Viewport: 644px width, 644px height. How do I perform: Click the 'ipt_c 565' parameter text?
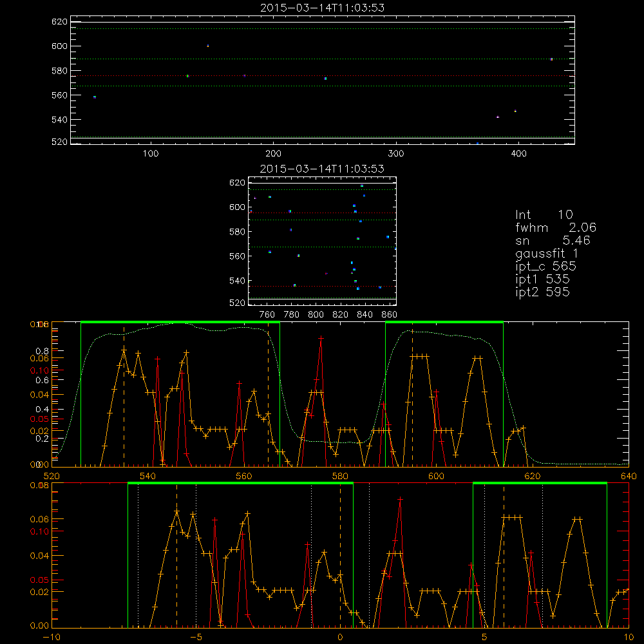(546, 267)
